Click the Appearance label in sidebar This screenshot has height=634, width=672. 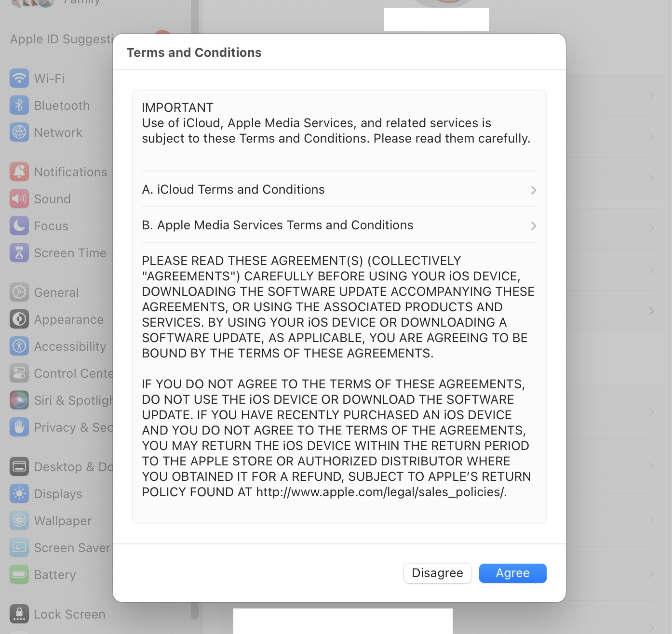[x=69, y=319]
